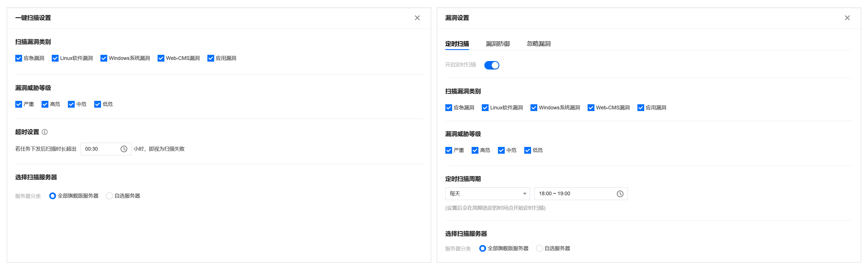This screenshot has height=269, width=868.
Task: Close the 一键扫描设置 dialog
Action: point(417,18)
